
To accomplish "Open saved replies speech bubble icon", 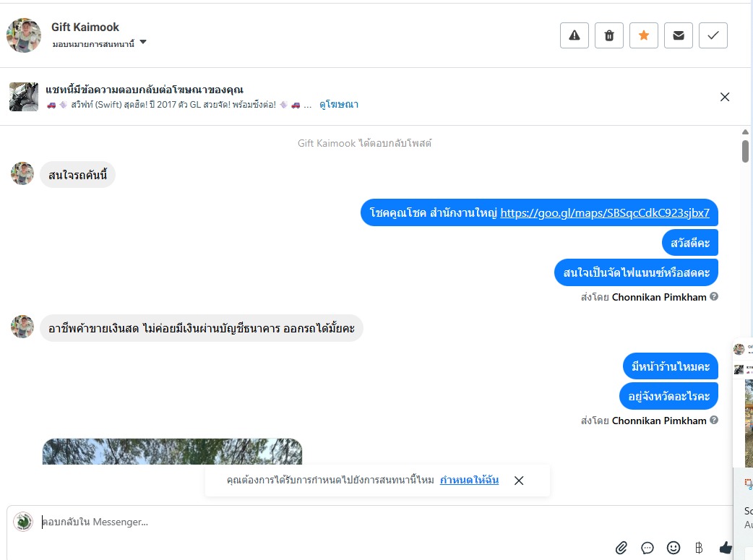I will [x=647, y=548].
